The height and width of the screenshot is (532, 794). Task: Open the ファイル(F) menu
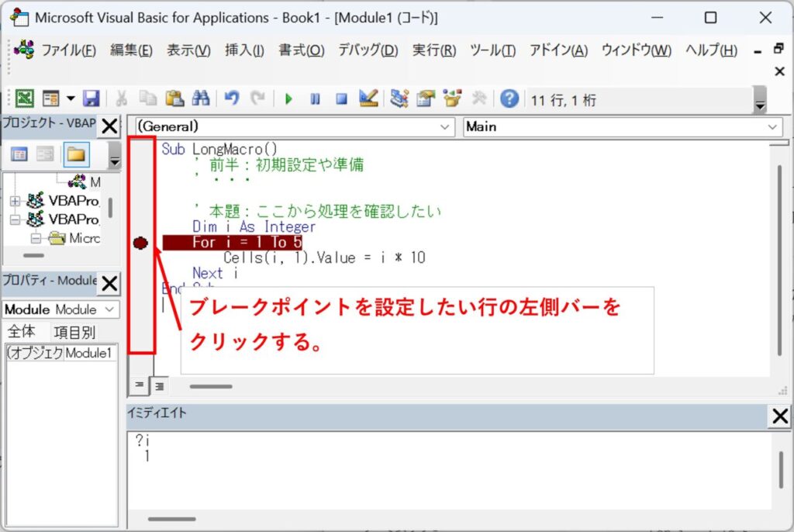68,50
